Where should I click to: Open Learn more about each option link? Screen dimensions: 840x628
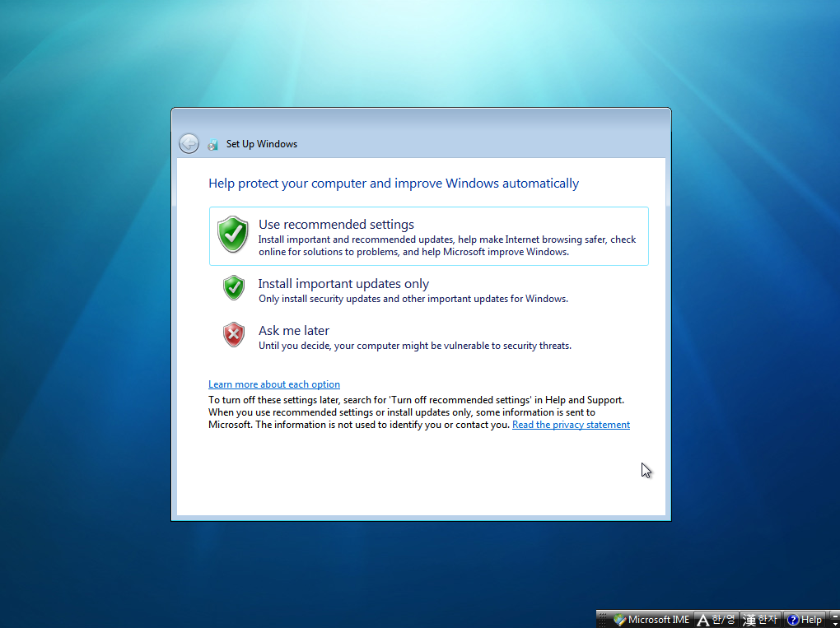[x=273, y=384]
